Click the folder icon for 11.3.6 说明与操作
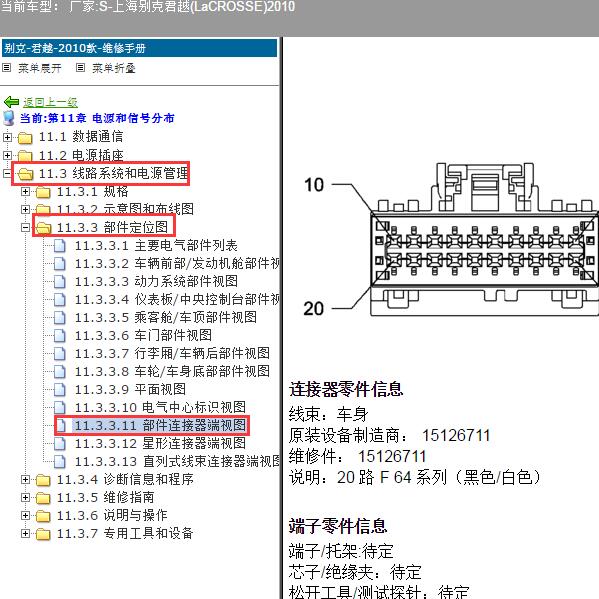Screen dimensions: 599x599 [x=43, y=516]
